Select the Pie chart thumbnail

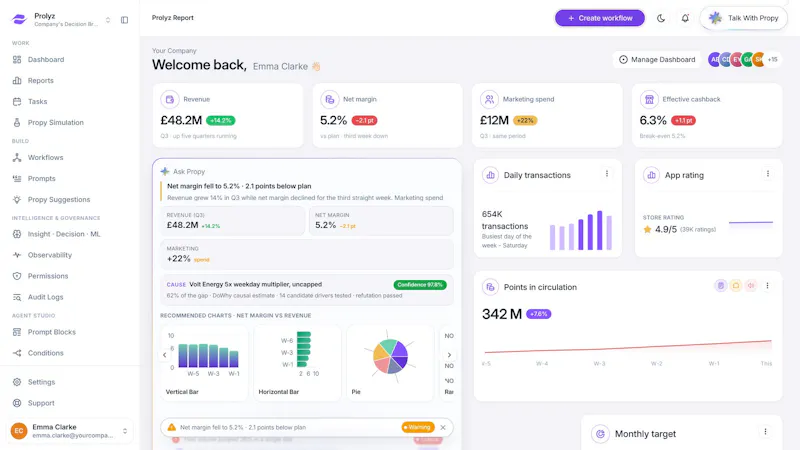390,363
